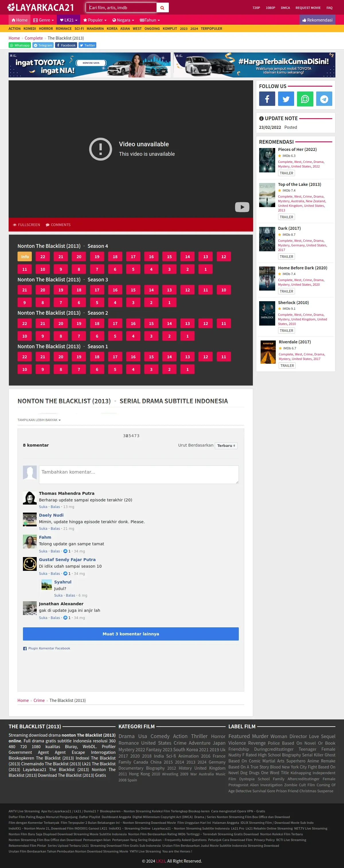The height and width of the screenshot is (868, 344).
Task: Click Daely Nudi commenter name
Action: [x=51, y=515]
